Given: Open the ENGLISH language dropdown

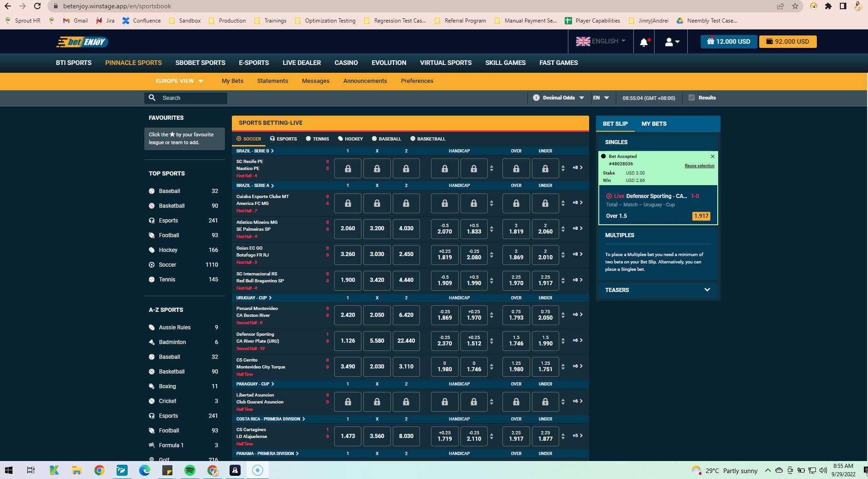Looking at the screenshot, I should (x=601, y=41).
